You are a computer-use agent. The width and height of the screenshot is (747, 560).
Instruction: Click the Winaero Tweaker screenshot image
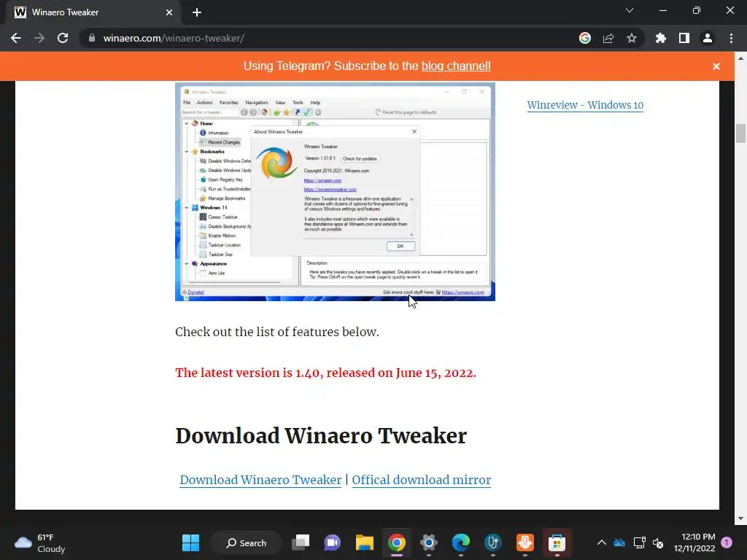[x=335, y=192]
